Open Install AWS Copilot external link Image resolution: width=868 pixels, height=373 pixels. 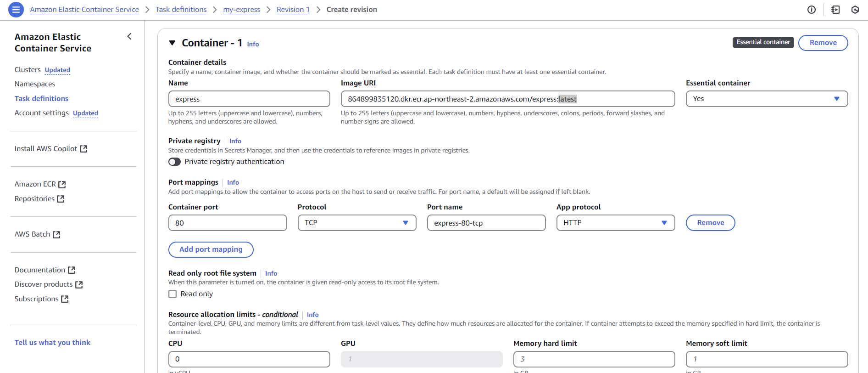point(50,149)
